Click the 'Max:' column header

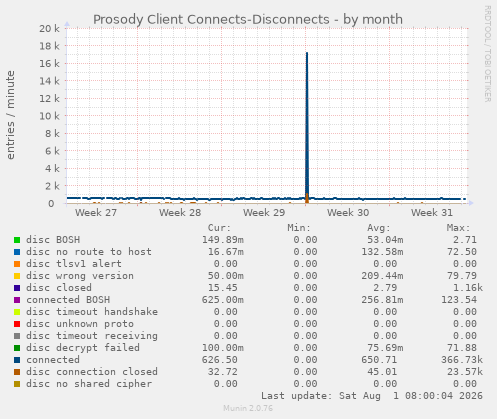[x=458, y=228]
